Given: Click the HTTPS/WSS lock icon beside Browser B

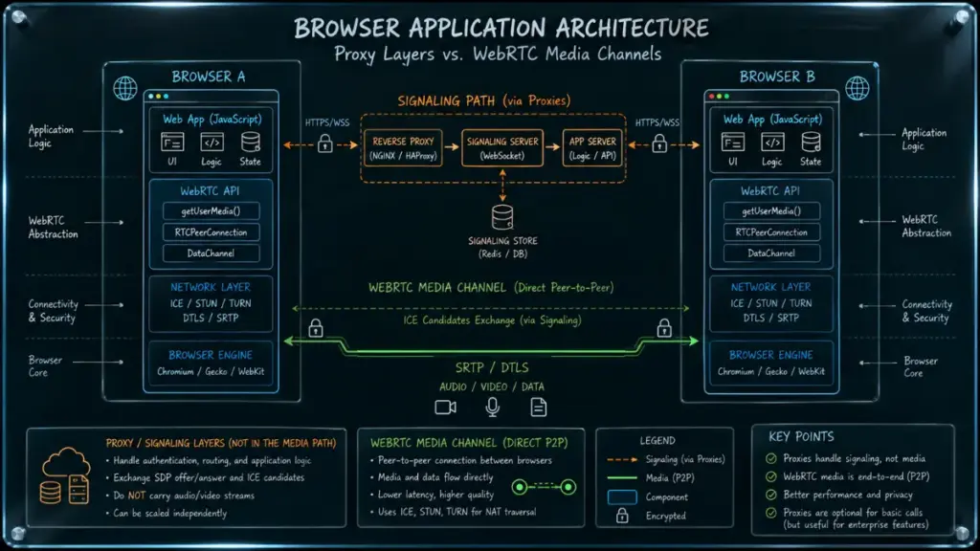Looking at the screenshot, I should pyautogui.click(x=658, y=143).
